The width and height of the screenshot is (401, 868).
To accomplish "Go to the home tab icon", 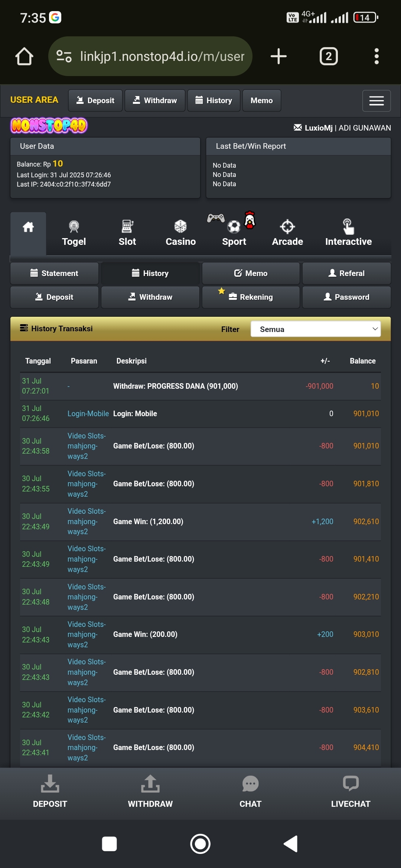I will tap(28, 227).
